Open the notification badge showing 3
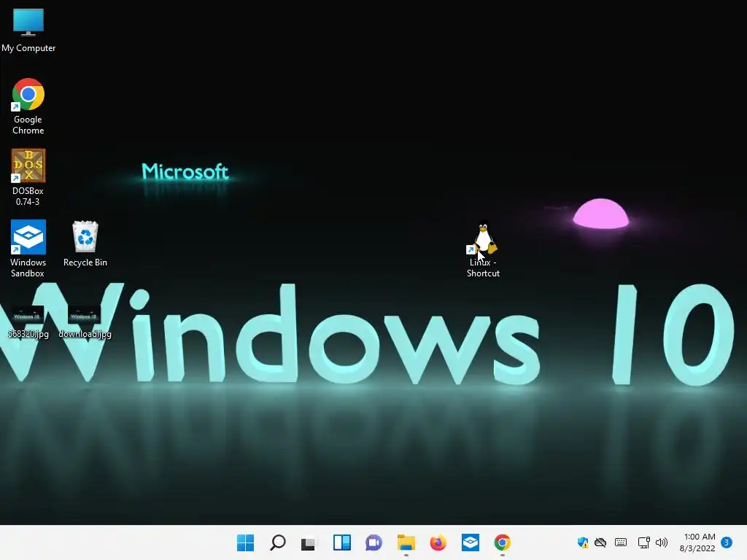 pos(727,542)
